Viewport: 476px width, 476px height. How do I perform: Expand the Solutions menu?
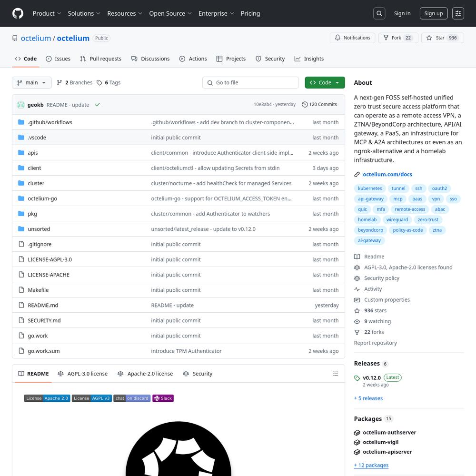(x=84, y=13)
